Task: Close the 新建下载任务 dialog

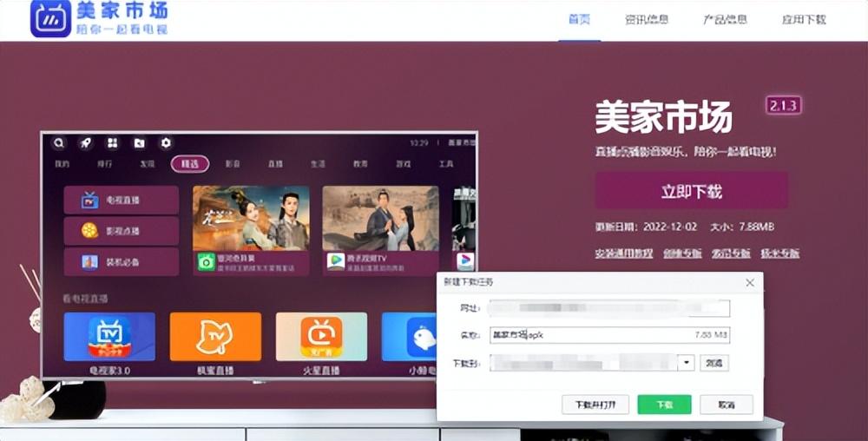Action: pos(750,283)
